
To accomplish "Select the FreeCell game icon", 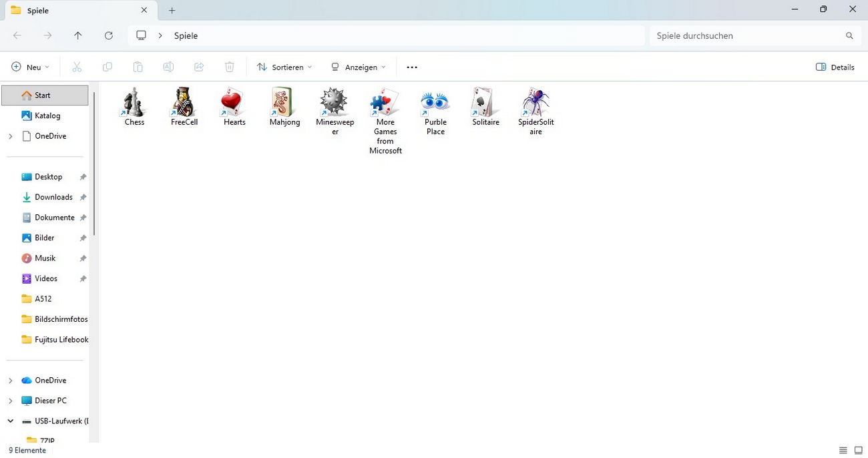I will (x=184, y=103).
